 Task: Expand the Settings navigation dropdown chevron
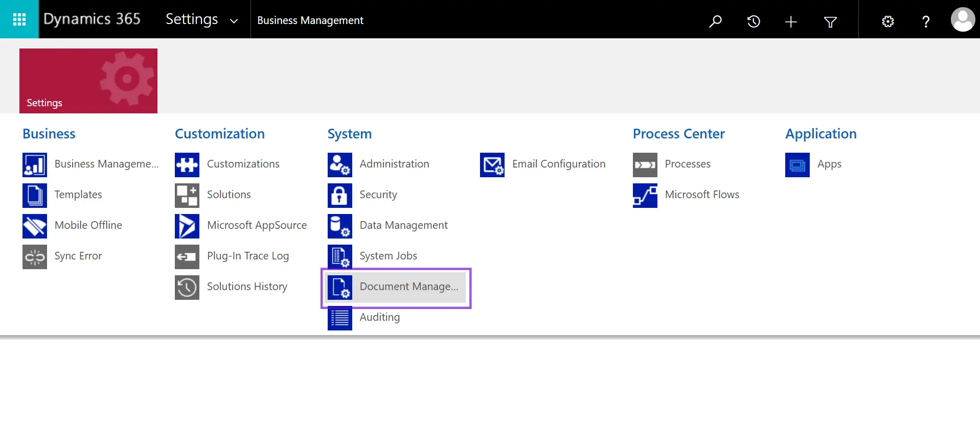pyautogui.click(x=234, y=21)
